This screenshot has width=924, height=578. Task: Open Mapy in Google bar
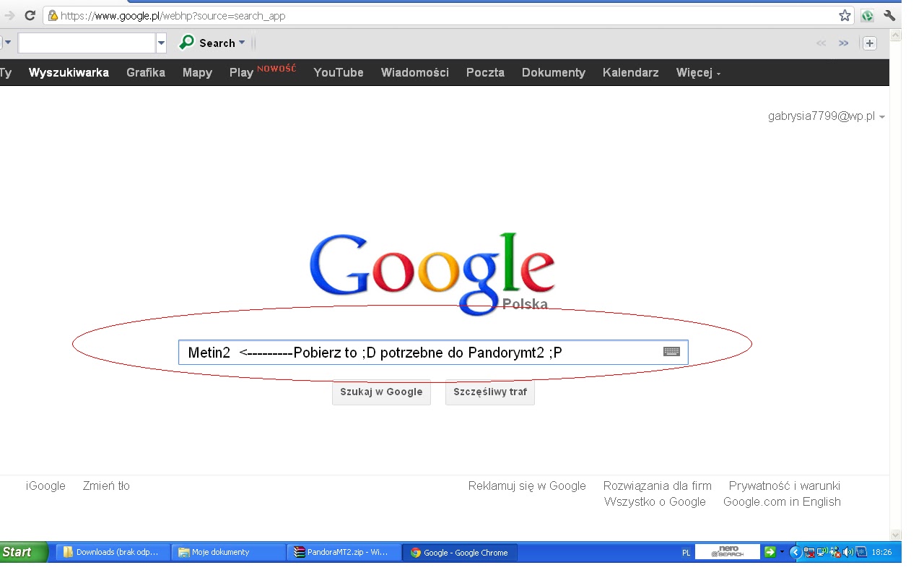coord(197,72)
